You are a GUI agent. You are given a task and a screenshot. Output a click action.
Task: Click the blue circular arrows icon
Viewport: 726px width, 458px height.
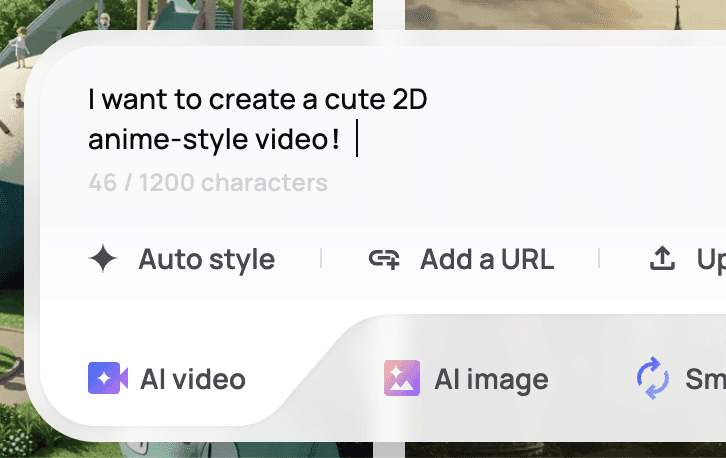click(x=652, y=378)
